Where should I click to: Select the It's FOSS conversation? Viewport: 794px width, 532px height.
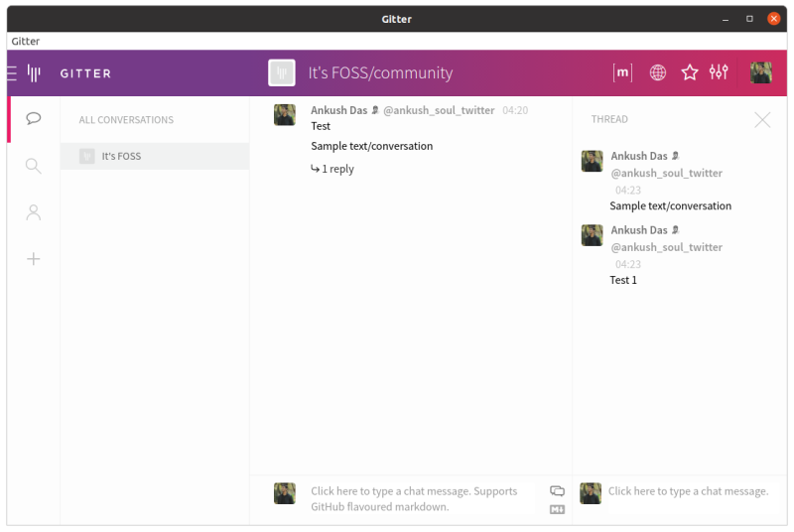pyautogui.click(x=155, y=156)
